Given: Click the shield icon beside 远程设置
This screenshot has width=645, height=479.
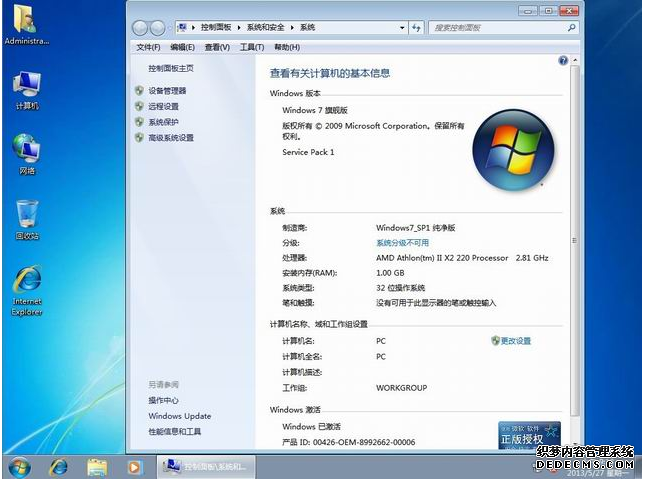Looking at the screenshot, I should pos(139,106).
